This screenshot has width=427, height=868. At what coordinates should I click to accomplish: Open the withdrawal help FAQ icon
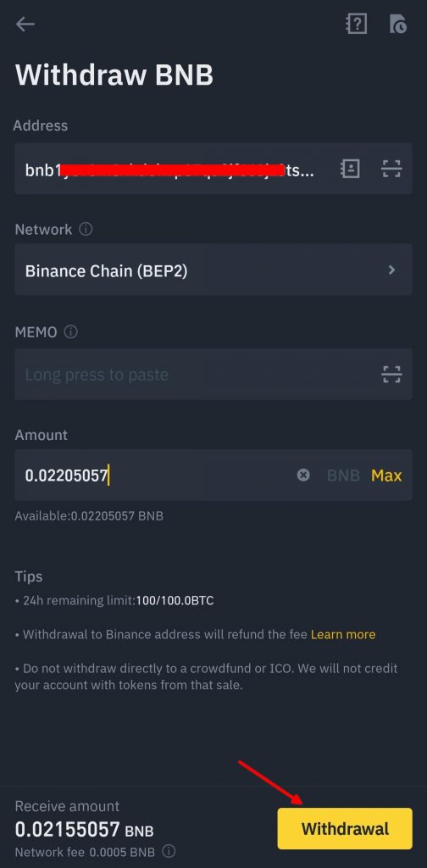(356, 24)
